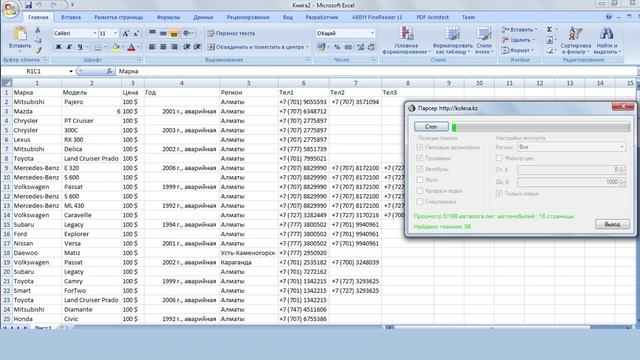Click the formula bar showing Марка
640x360 pixels.
coord(376,71)
